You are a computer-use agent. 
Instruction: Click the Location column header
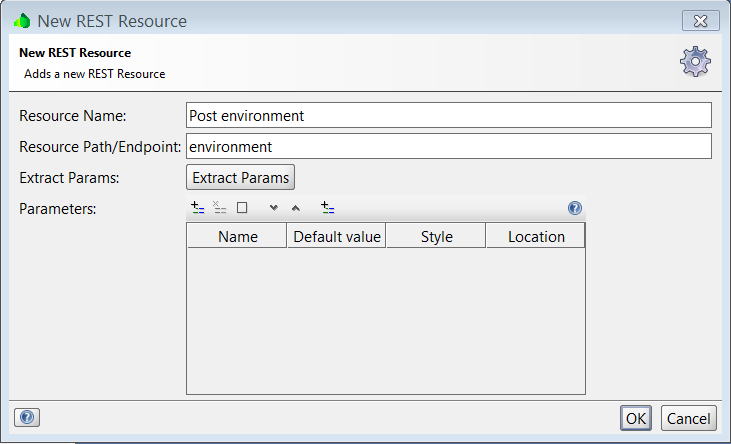pyautogui.click(x=535, y=236)
